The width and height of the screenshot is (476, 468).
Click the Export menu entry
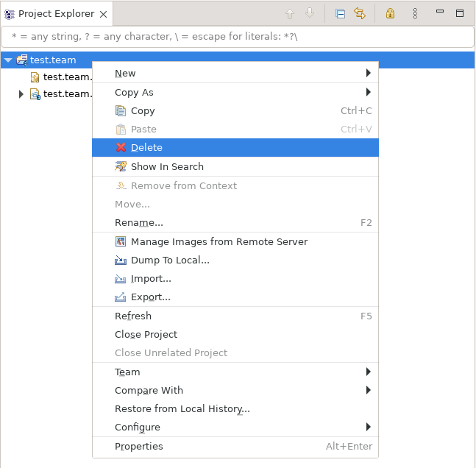pos(235,297)
